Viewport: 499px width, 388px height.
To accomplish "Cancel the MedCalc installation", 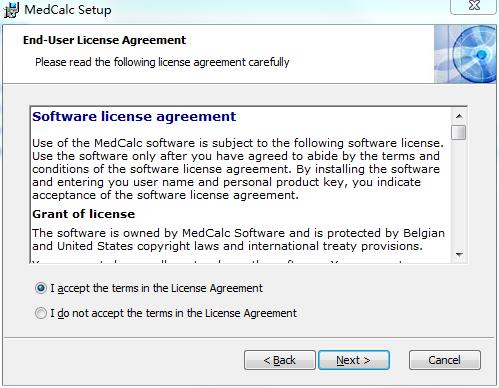I will (x=445, y=360).
